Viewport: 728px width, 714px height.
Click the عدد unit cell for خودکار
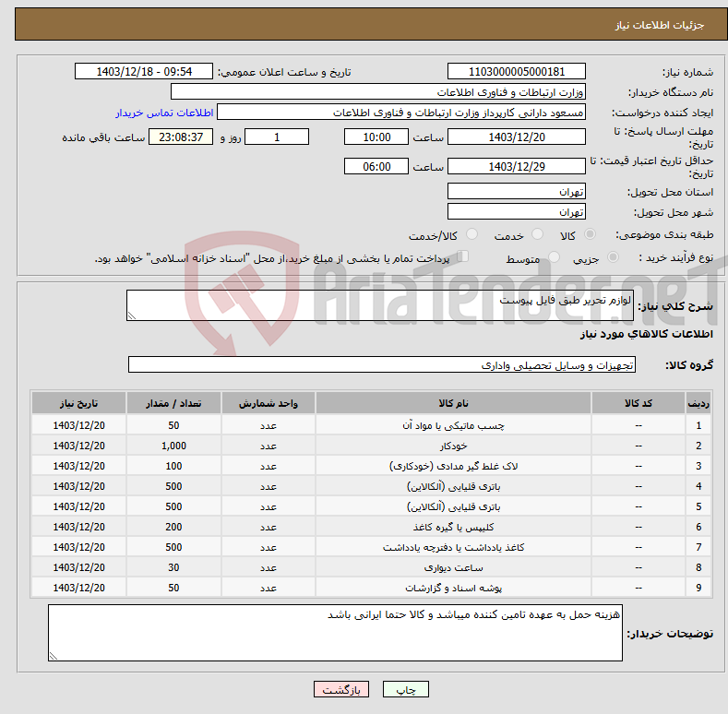(269, 446)
